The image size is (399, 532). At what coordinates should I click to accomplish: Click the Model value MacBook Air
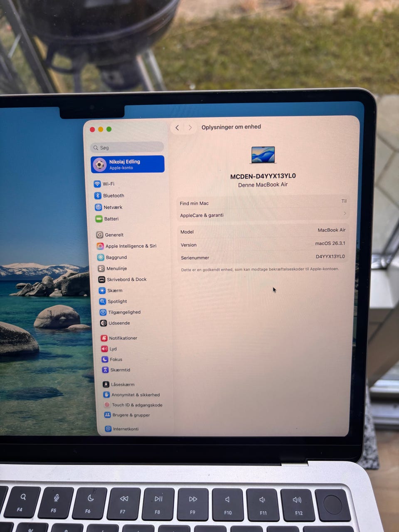332,230
